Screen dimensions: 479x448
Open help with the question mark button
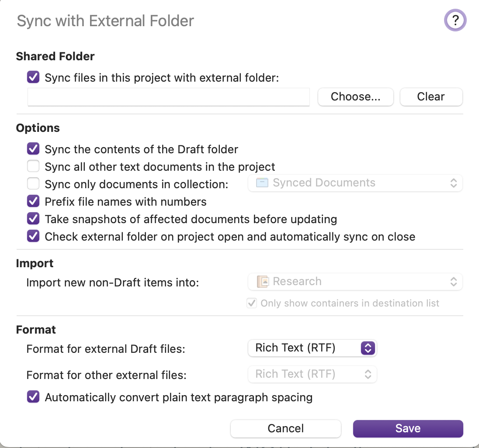455,21
